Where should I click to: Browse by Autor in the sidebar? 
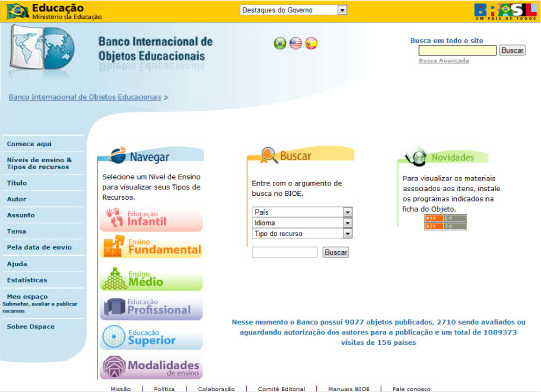click(17, 199)
